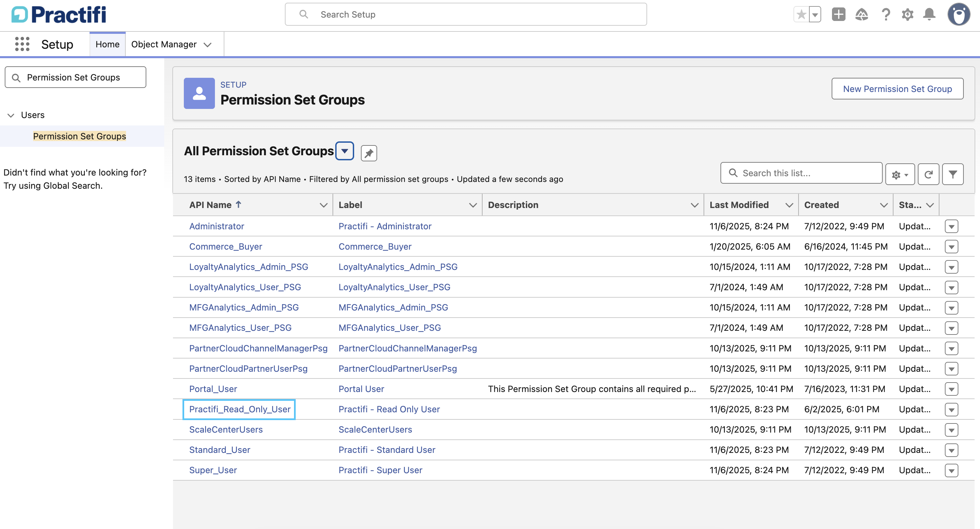
Task: Open the App Launcher waffle icon
Action: pyautogui.click(x=22, y=44)
